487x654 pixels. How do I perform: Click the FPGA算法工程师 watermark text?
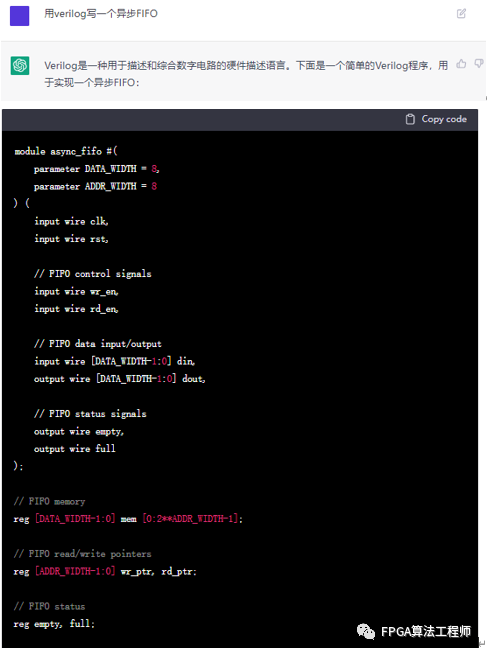426,631
